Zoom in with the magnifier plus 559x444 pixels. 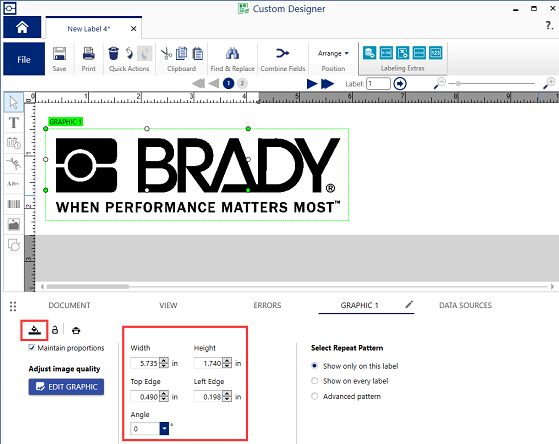[x=549, y=83]
